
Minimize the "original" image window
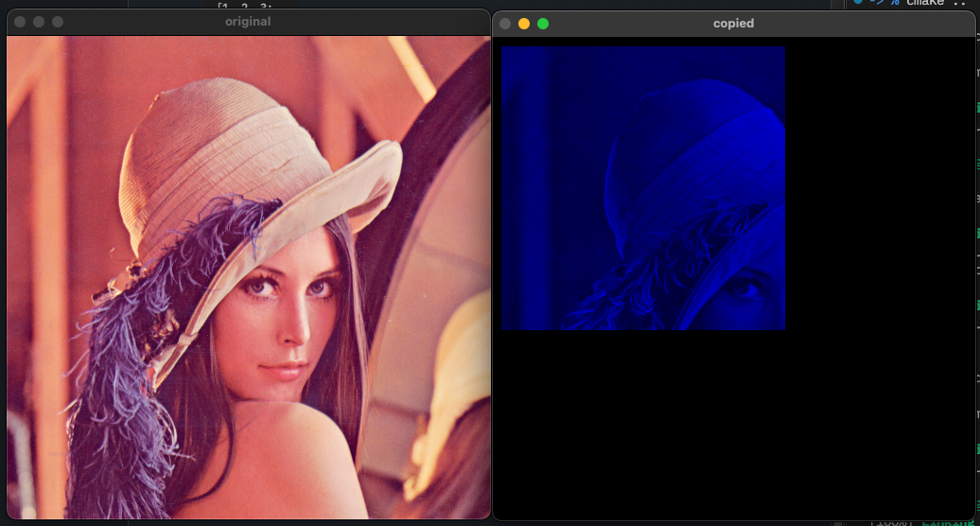(39, 22)
